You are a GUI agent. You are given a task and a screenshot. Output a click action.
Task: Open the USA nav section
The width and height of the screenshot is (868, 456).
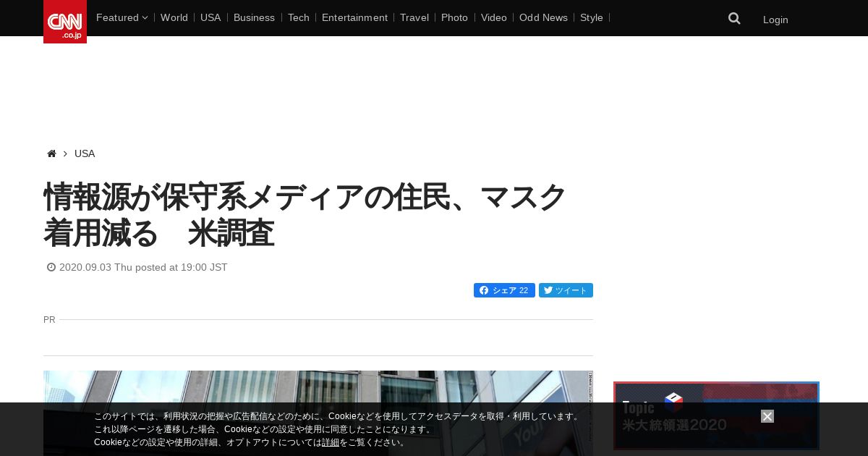210,17
